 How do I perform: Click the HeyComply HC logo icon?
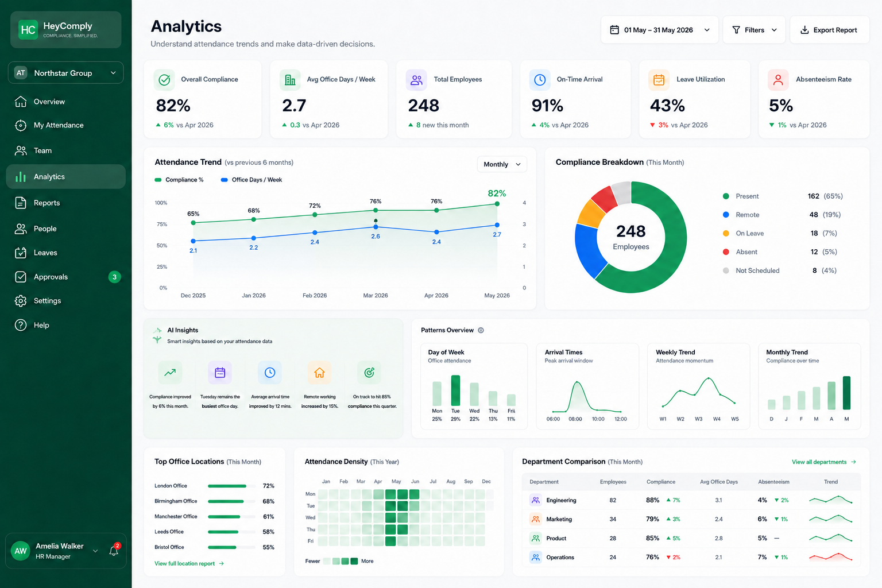[x=28, y=30]
